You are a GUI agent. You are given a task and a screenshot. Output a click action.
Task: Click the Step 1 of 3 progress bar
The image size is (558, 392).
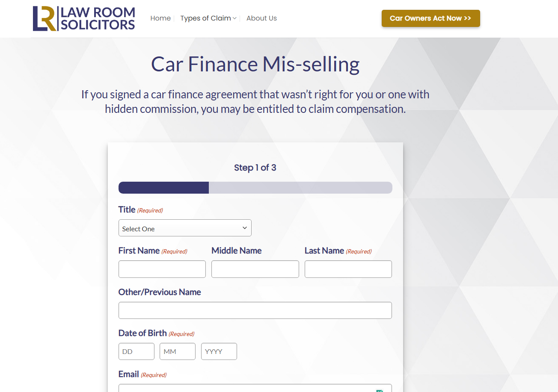(x=255, y=188)
